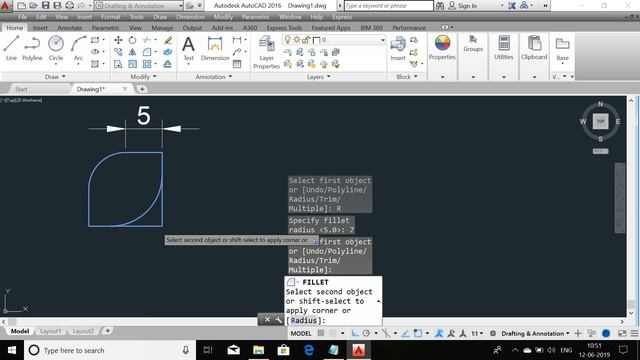Viewport: 640px width, 360px height.
Task: Open Microsoft Edge from the taskbar
Action: pyautogui.click(x=309, y=350)
